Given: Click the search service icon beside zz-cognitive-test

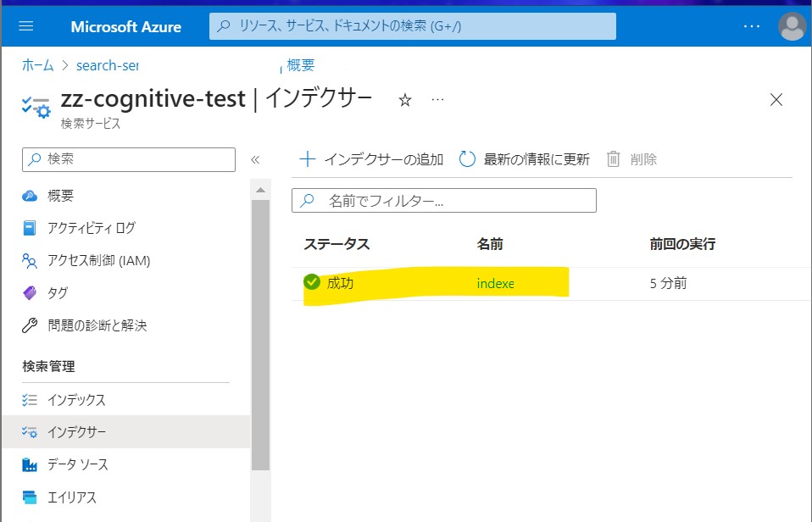Looking at the screenshot, I should (x=36, y=107).
